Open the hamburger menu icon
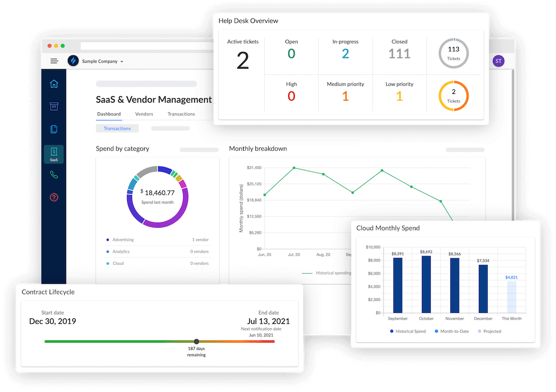556x392 pixels. tap(54, 61)
